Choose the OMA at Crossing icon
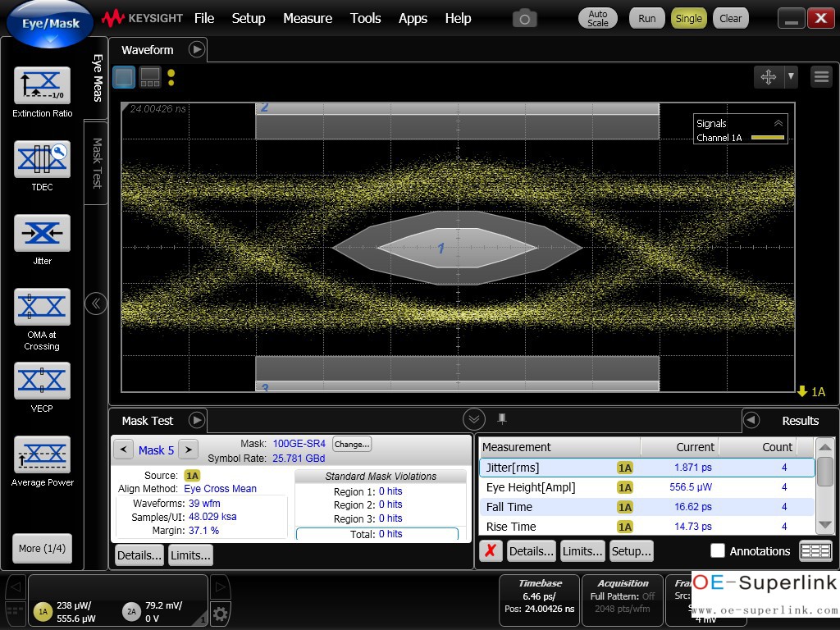Viewport: 840px width, 630px height. coord(42,307)
